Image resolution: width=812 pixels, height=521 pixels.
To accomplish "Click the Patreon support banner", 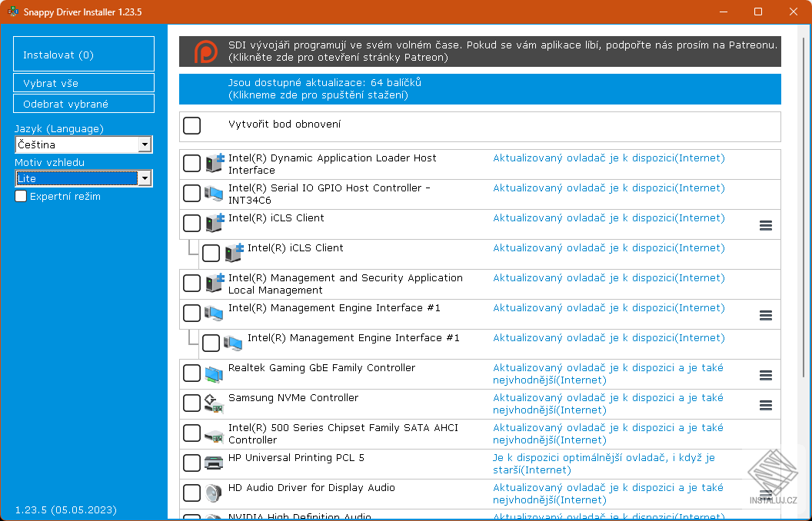I will click(480, 51).
